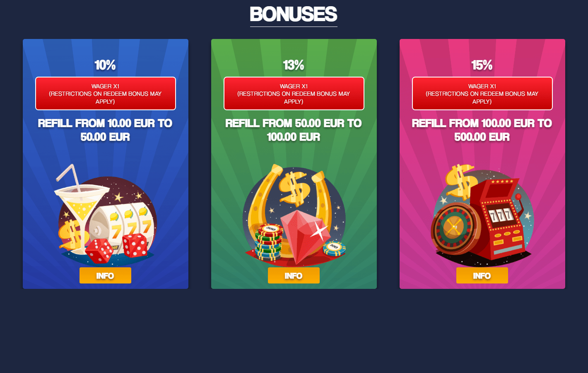Click INFO button on the 10% bonus card

pyautogui.click(x=105, y=275)
